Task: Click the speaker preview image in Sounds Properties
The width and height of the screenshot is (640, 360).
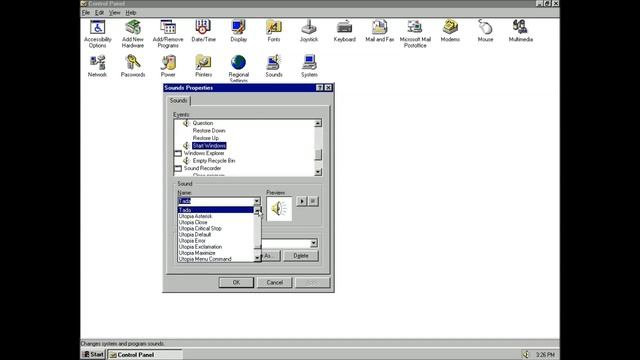Action: coord(279,209)
